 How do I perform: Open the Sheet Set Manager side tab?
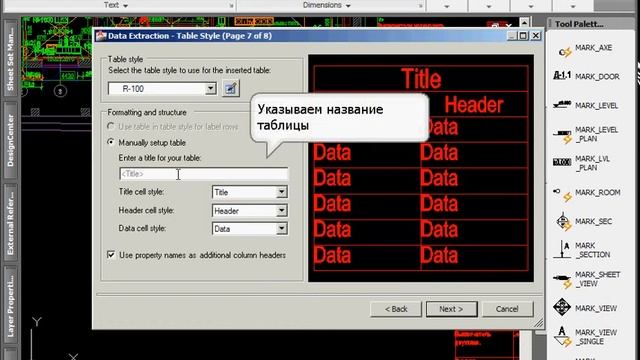point(10,57)
